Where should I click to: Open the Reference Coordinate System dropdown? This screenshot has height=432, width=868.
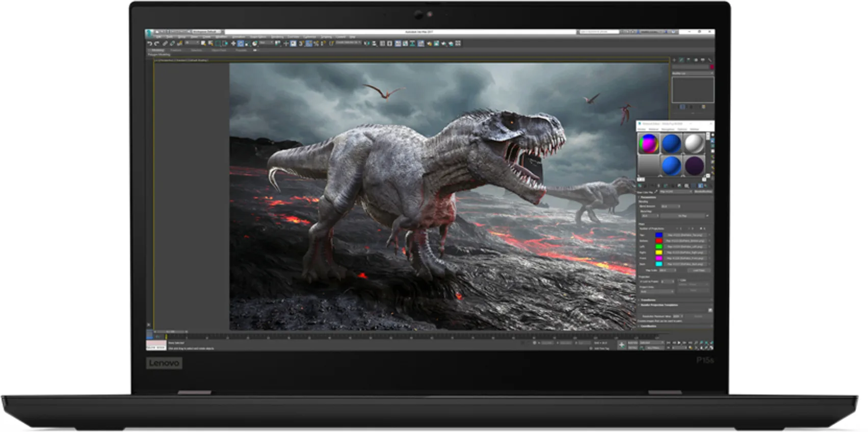[x=266, y=43]
